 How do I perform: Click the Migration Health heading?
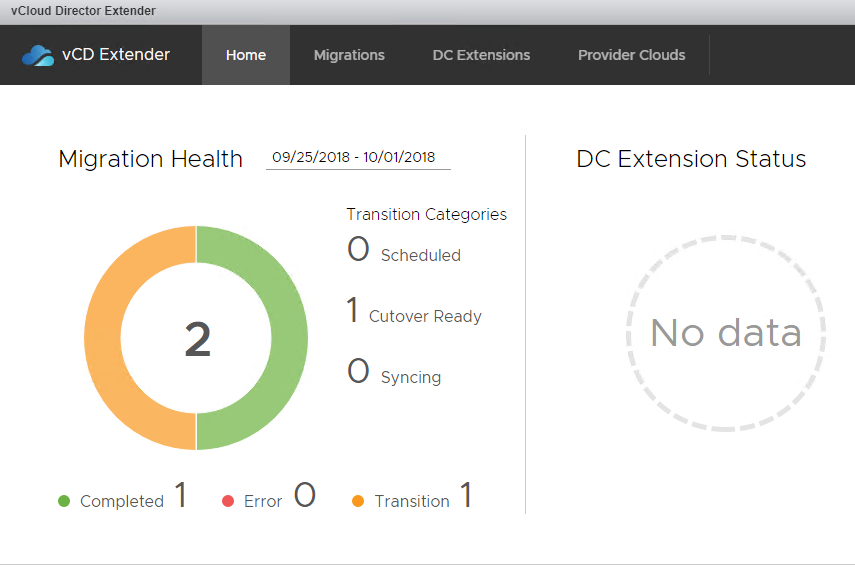[x=150, y=159]
